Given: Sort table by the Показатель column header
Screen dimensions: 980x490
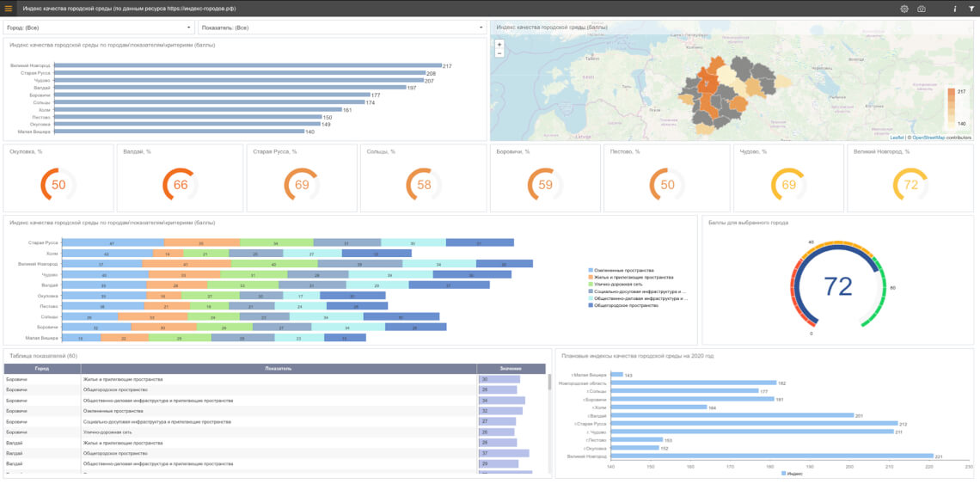Looking at the screenshot, I should click(x=279, y=369).
